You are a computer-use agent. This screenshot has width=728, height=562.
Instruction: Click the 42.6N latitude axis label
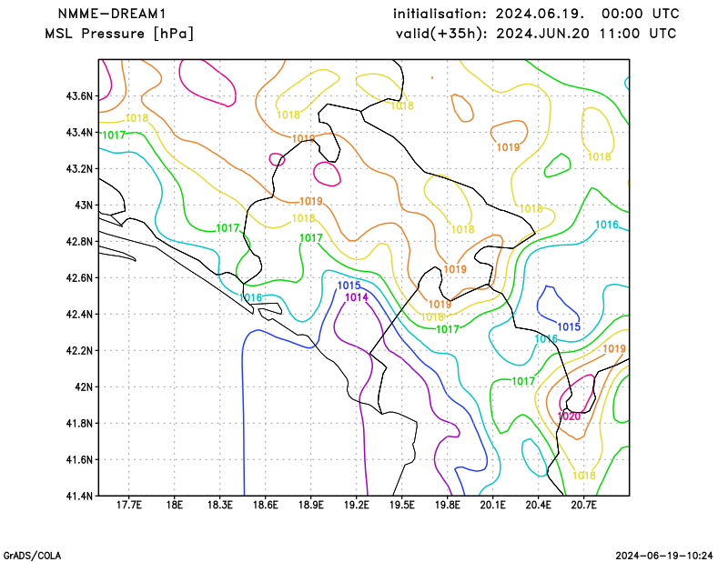pyautogui.click(x=79, y=278)
